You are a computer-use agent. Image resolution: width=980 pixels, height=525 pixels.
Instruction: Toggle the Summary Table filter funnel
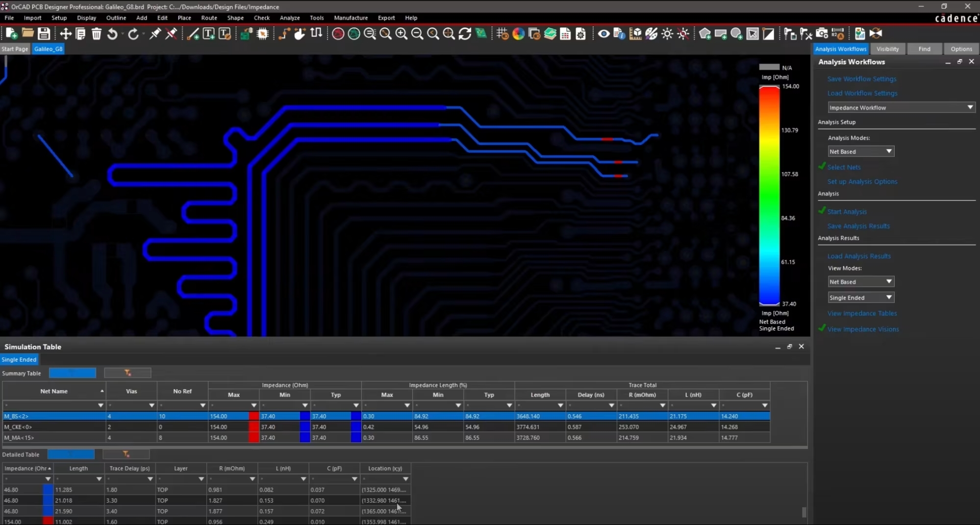pos(127,373)
